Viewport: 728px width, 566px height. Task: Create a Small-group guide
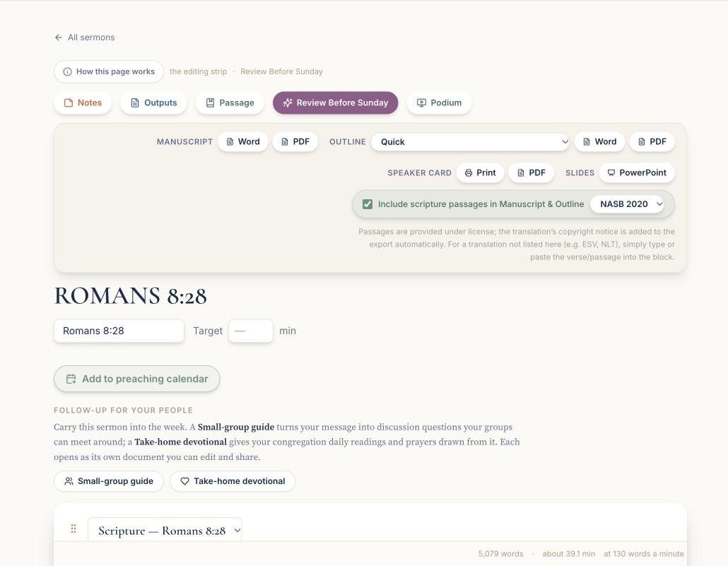[109, 481]
